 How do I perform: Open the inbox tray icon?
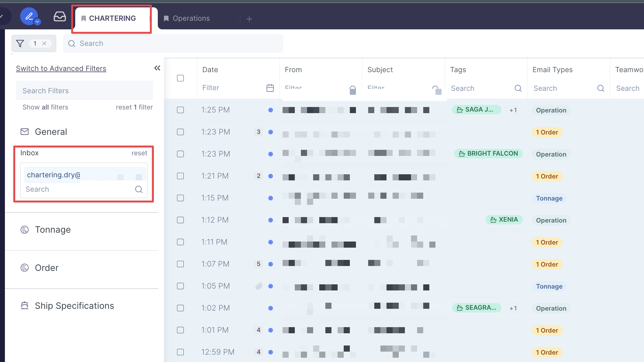coord(60,17)
